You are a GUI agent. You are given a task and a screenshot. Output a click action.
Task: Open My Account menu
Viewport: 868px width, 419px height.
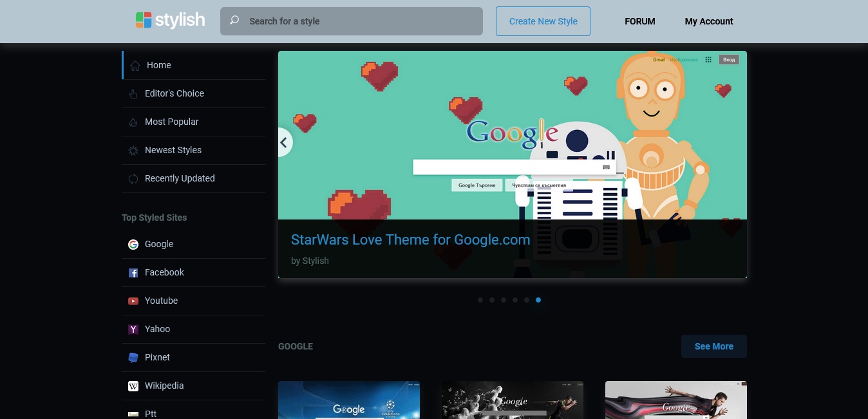coord(709,21)
